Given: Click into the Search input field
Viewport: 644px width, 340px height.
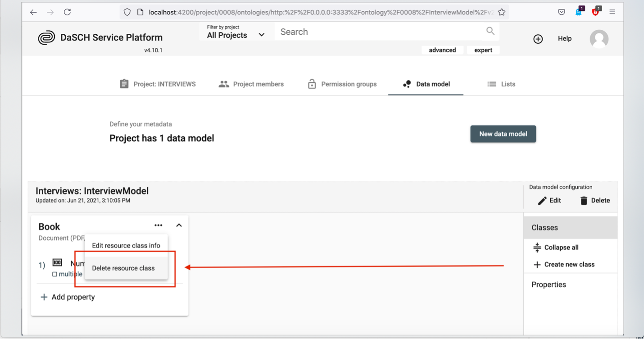Looking at the screenshot, I should (378, 32).
